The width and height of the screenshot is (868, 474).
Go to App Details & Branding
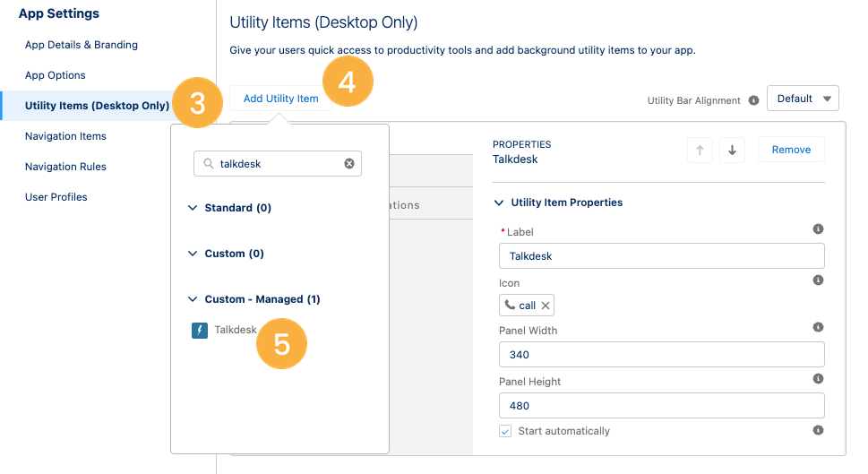click(82, 45)
